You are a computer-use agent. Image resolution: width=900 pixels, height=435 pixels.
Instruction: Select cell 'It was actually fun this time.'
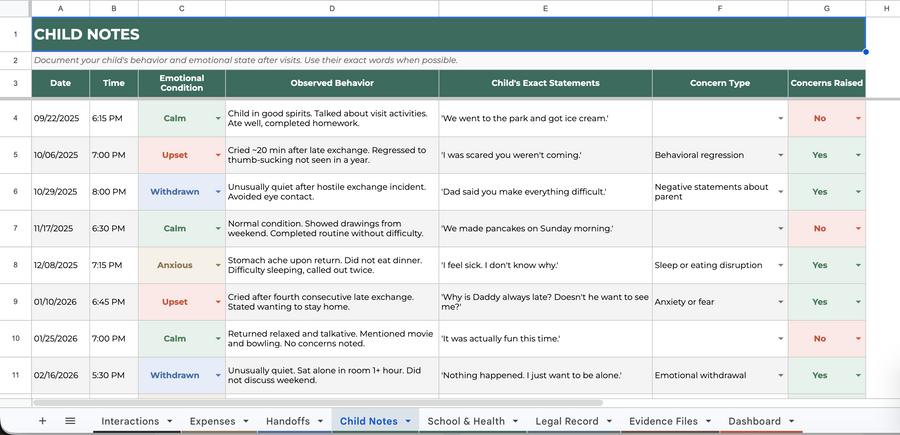click(545, 339)
